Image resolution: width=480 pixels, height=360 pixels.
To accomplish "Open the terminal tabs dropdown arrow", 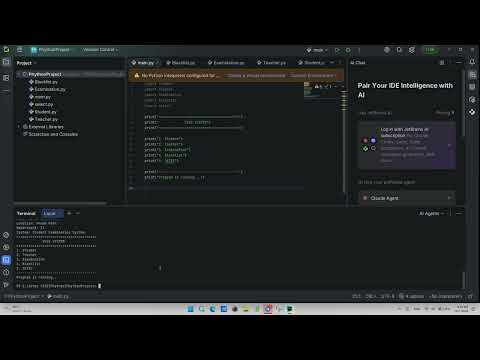I will [78, 213].
